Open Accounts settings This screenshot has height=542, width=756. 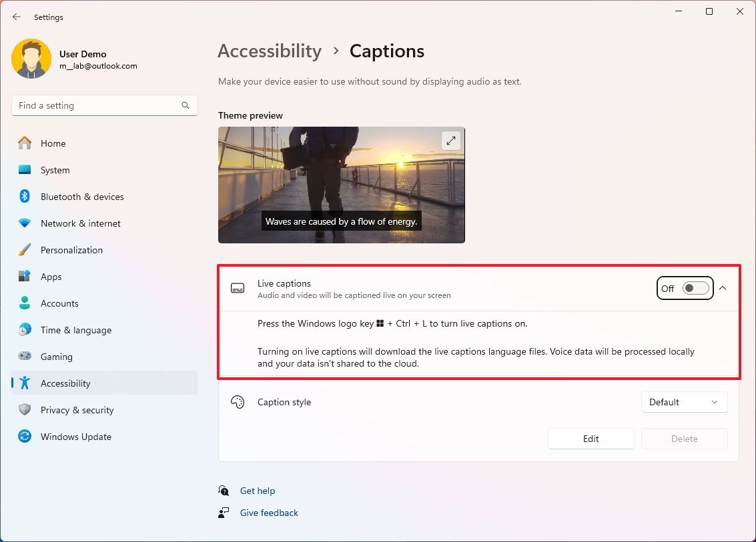tap(105, 303)
